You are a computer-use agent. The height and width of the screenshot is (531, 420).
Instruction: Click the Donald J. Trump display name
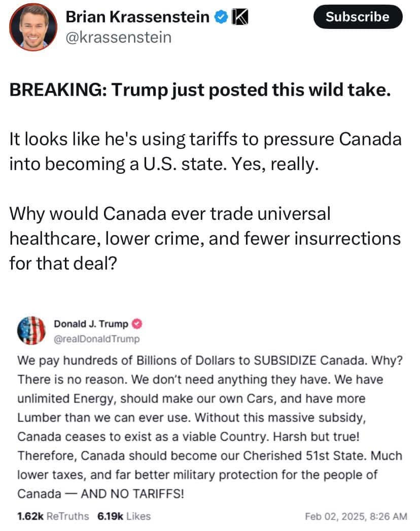91,323
